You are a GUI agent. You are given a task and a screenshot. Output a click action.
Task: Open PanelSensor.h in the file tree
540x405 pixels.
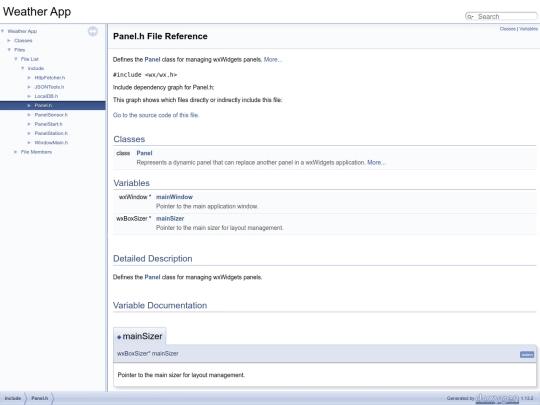[51, 115]
